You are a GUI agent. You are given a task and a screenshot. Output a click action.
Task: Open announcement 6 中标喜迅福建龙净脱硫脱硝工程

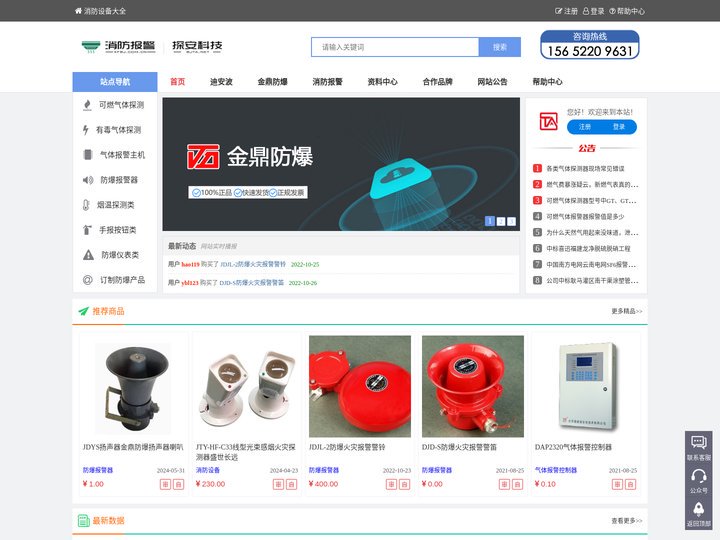point(588,248)
